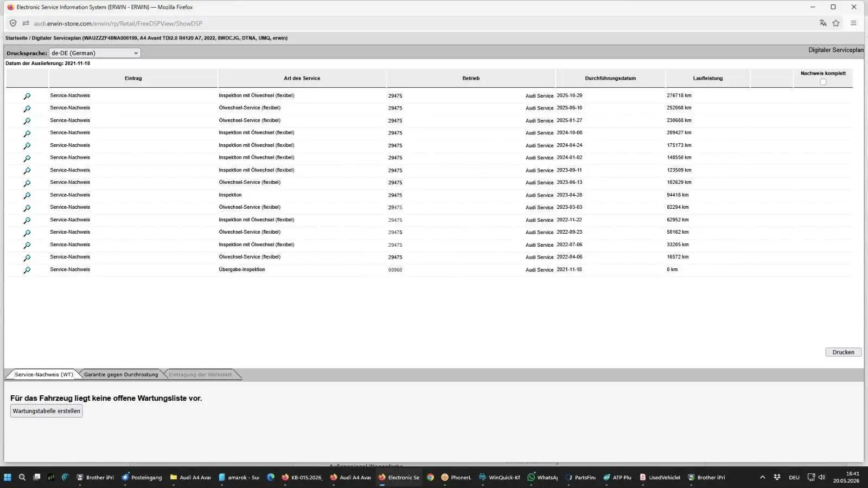Image resolution: width=868 pixels, height=488 pixels.
Task: Click the Laufleistung column header
Action: pyautogui.click(x=708, y=78)
